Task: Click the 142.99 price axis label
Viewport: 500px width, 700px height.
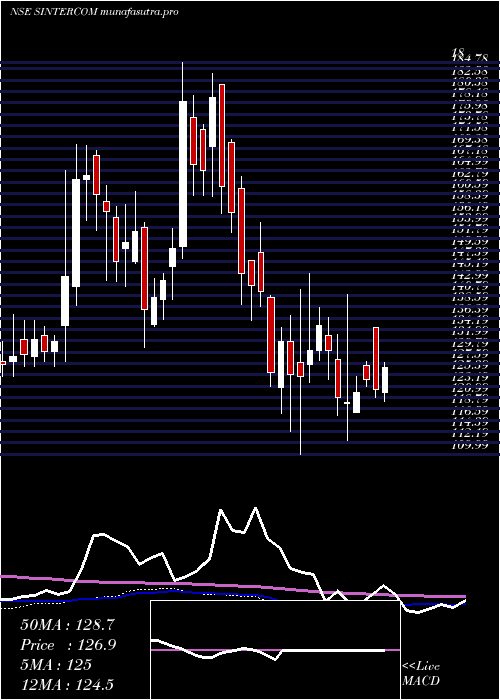Action: pyautogui.click(x=471, y=275)
